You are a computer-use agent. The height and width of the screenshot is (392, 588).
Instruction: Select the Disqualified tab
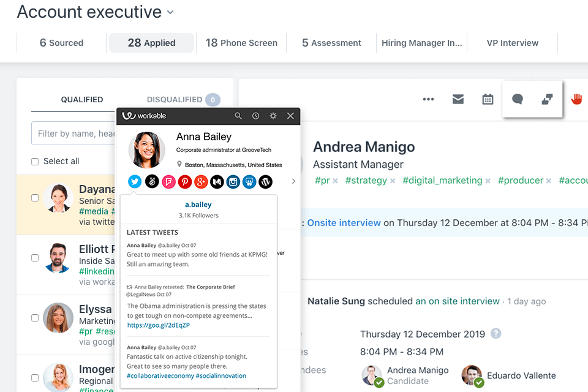point(175,99)
